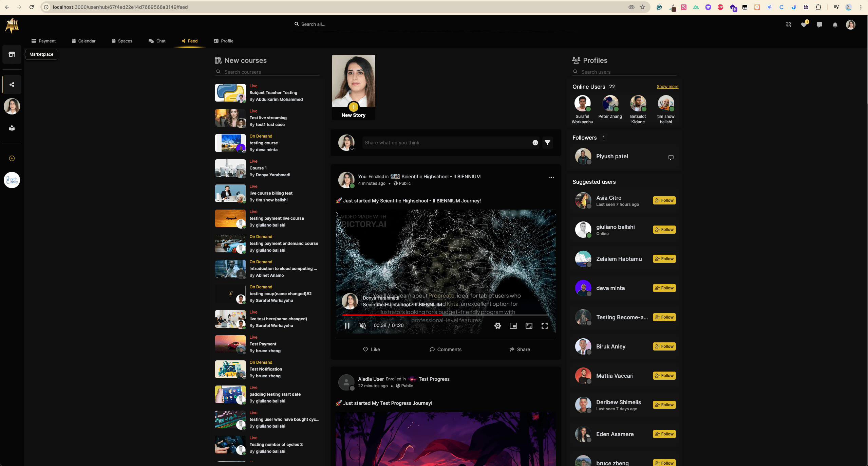Click the notifications bell icon
Screen dimensions: 868x466
click(x=835, y=25)
